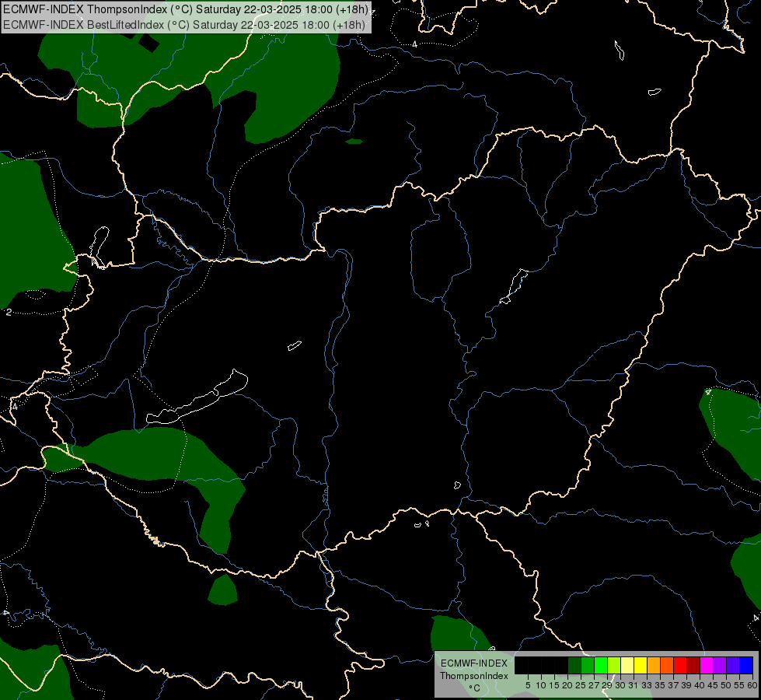Screen dimensions: 761x700
Task: Click legend scale value 10
Action: 541,685
